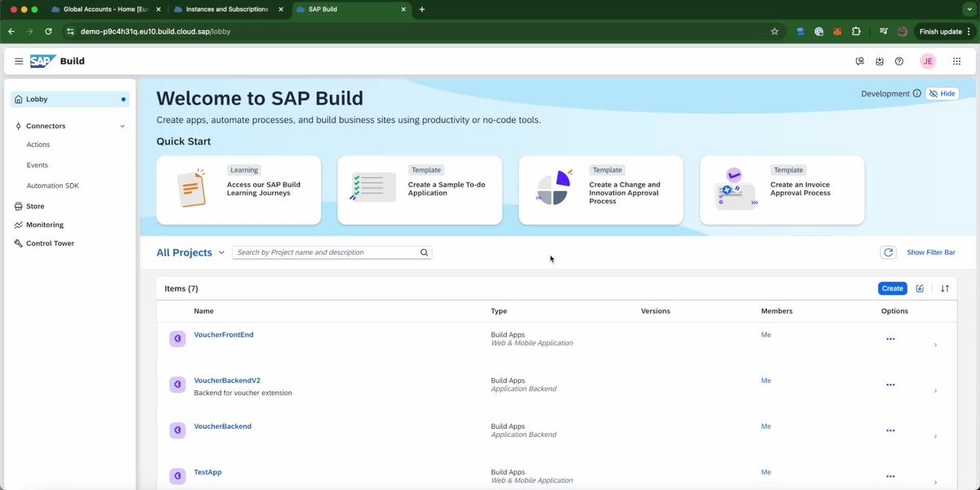Expand TestApp row arrow
980x490 pixels.
(935, 482)
